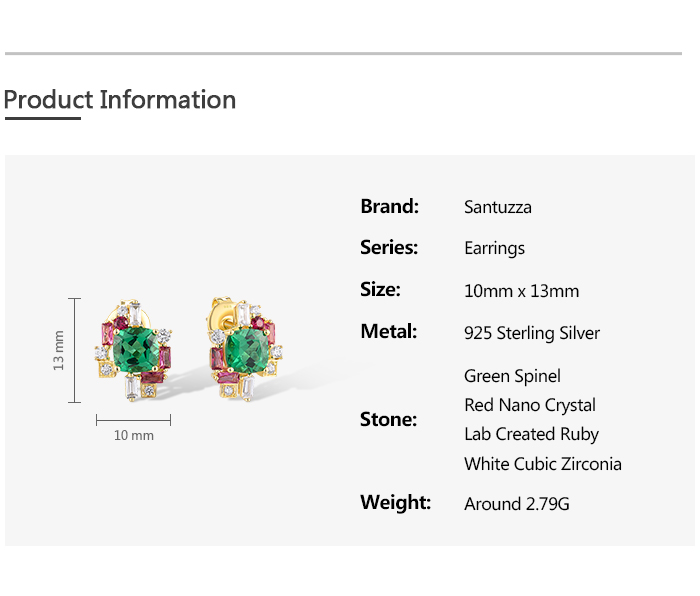Click the Stone: field label
This screenshot has height=596, width=700.
(388, 420)
